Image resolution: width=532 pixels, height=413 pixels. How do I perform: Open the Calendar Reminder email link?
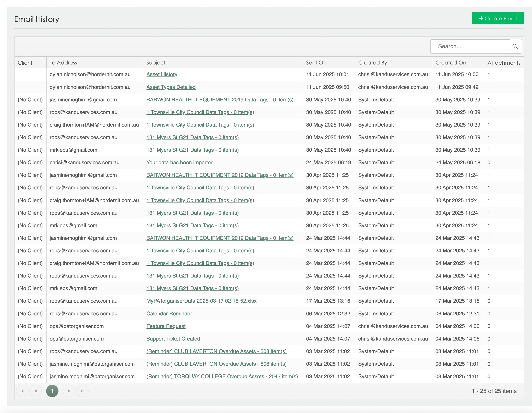[x=169, y=314]
